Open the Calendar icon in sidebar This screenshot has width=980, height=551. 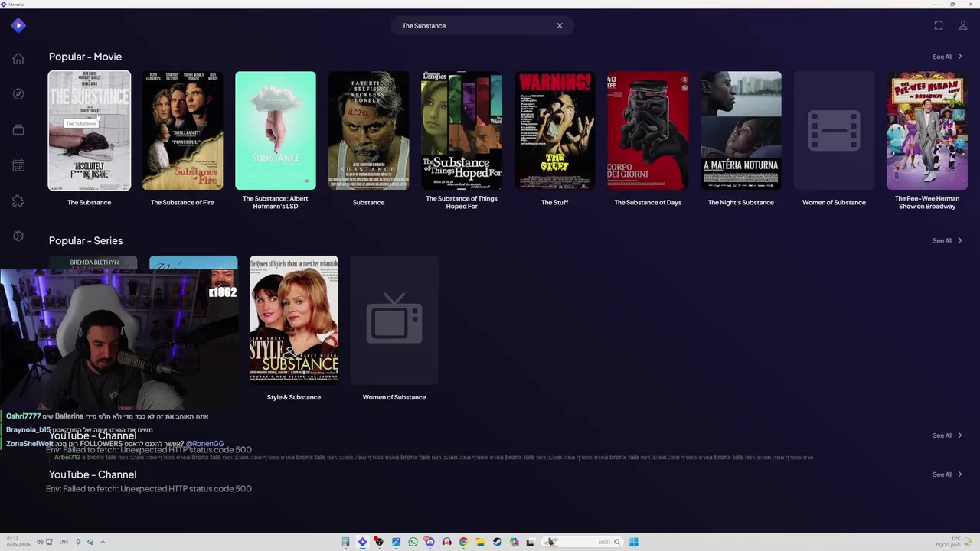(x=18, y=165)
